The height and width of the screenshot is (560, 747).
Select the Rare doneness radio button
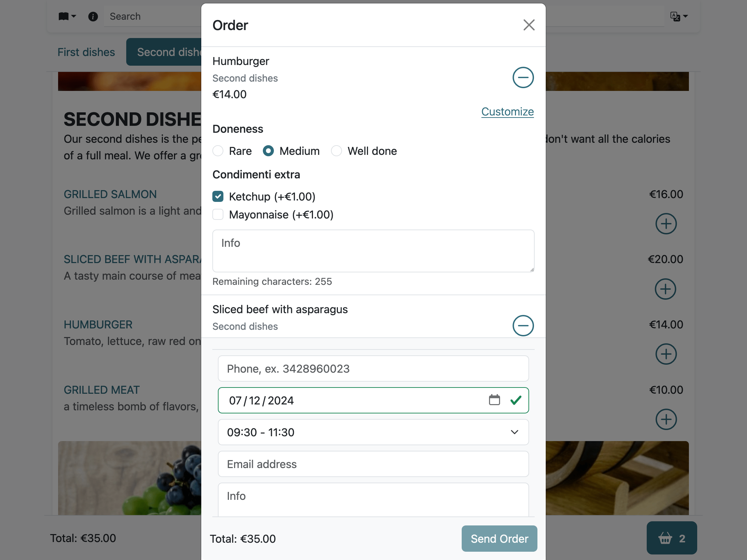point(219,151)
